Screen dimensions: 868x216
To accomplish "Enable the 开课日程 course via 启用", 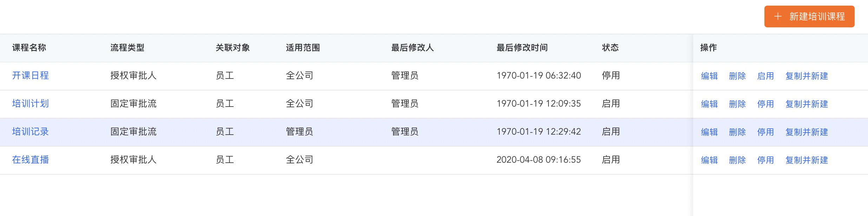I will click(x=765, y=76).
